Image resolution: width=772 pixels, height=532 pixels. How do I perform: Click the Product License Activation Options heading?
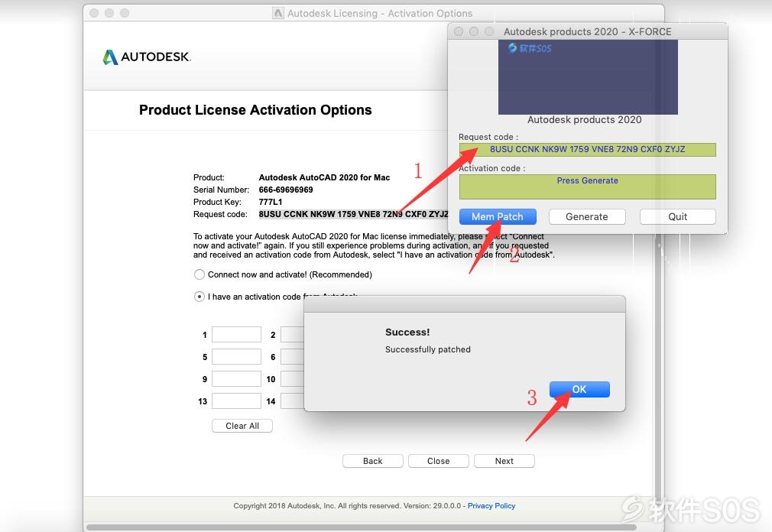pos(255,110)
